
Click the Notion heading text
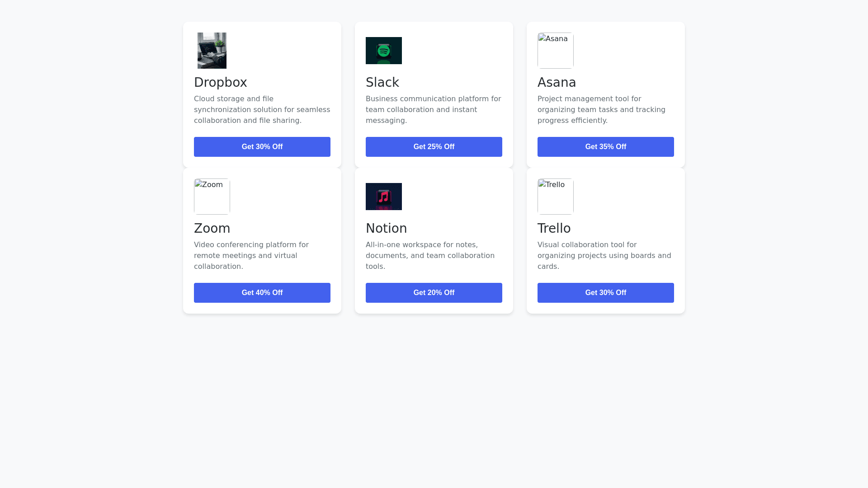point(387,228)
